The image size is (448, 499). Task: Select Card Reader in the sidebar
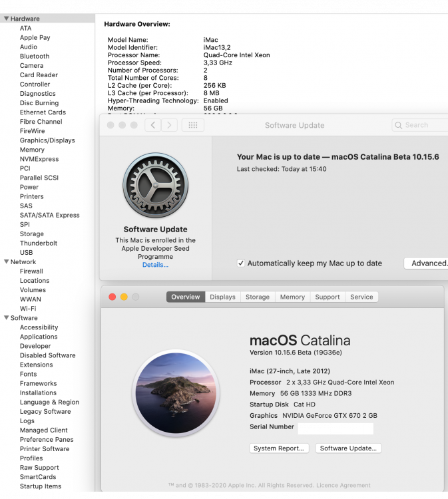[39, 75]
